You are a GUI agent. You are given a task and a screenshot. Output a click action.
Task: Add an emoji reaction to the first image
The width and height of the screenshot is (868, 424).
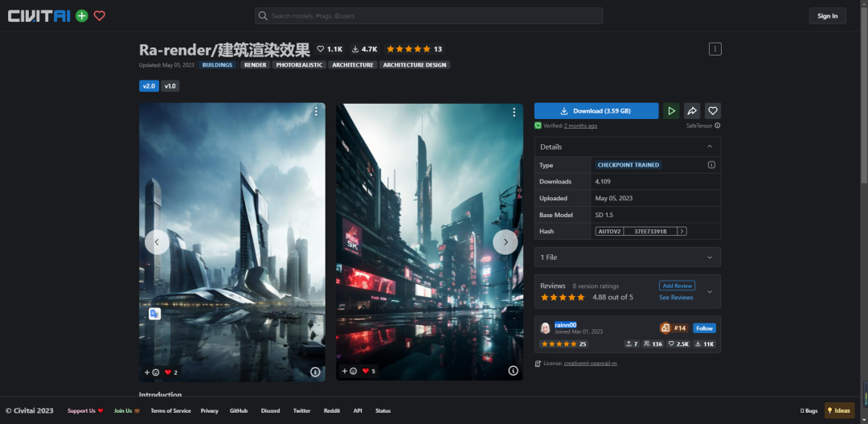pos(152,373)
